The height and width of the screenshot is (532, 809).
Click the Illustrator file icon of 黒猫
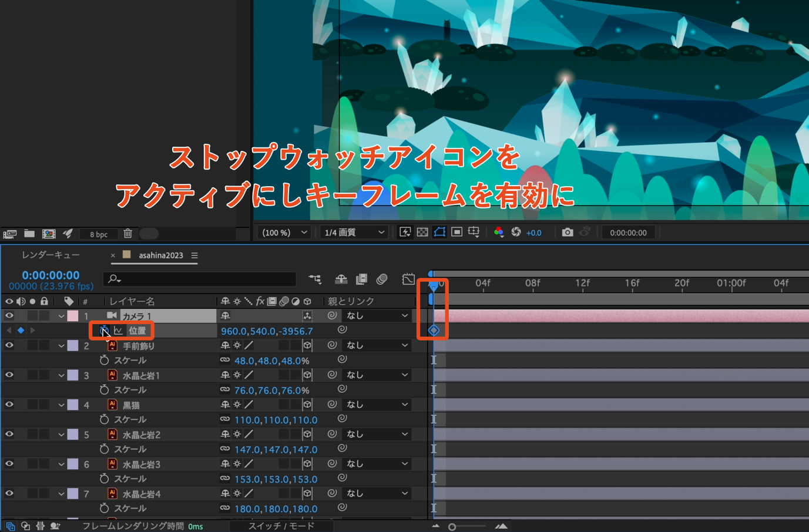pos(112,405)
